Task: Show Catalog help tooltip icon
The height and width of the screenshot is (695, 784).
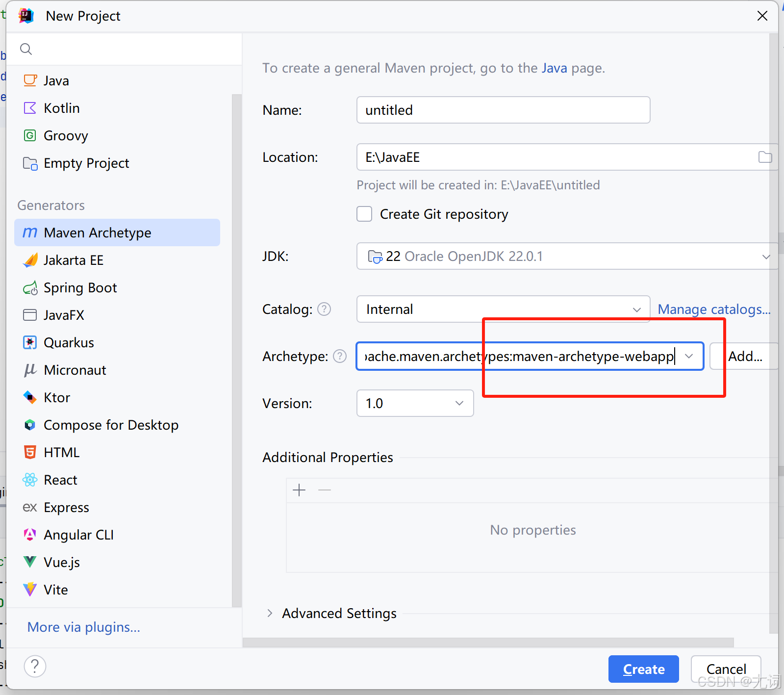Action: (324, 309)
